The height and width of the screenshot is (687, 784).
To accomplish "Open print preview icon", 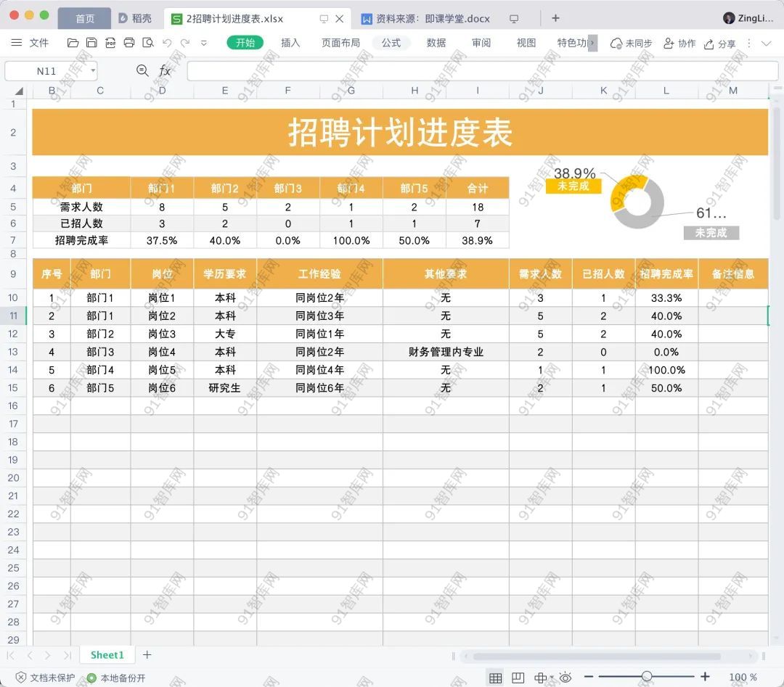I will 148,43.
